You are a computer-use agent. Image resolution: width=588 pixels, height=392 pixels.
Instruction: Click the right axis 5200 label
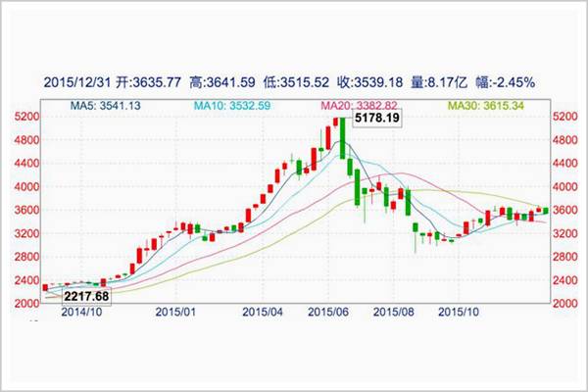click(565, 117)
